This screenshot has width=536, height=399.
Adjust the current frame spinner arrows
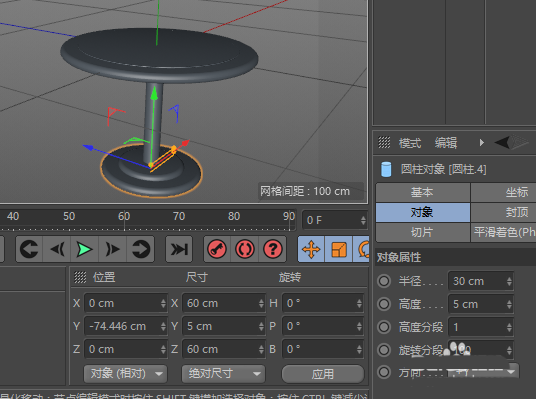point(363,220)
